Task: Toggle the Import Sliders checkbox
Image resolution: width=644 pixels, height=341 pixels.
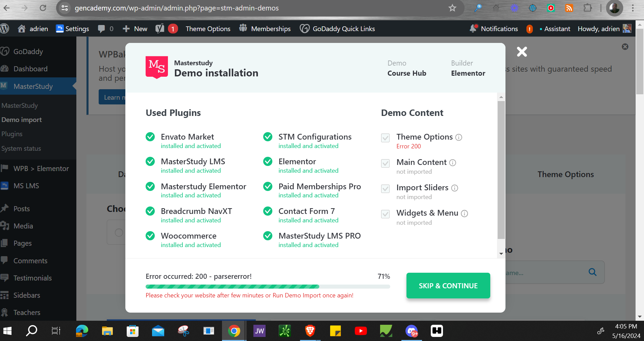Action: point(385,189)
